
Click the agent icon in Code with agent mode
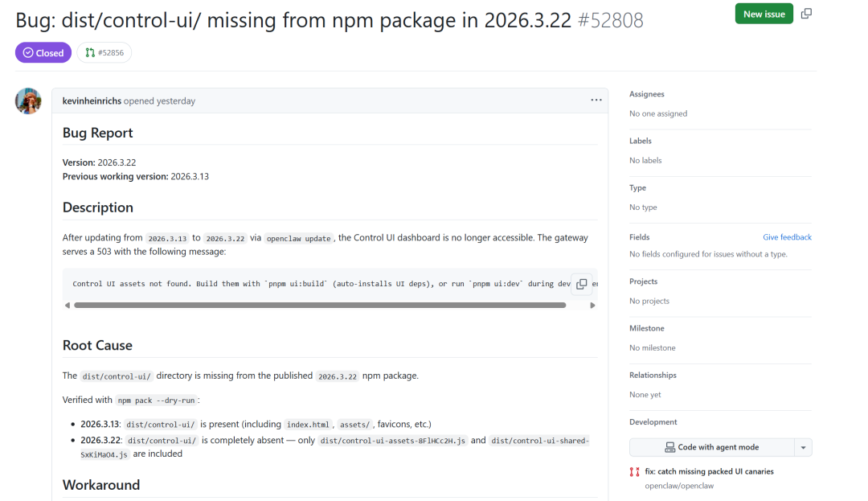tap(669, 447)
